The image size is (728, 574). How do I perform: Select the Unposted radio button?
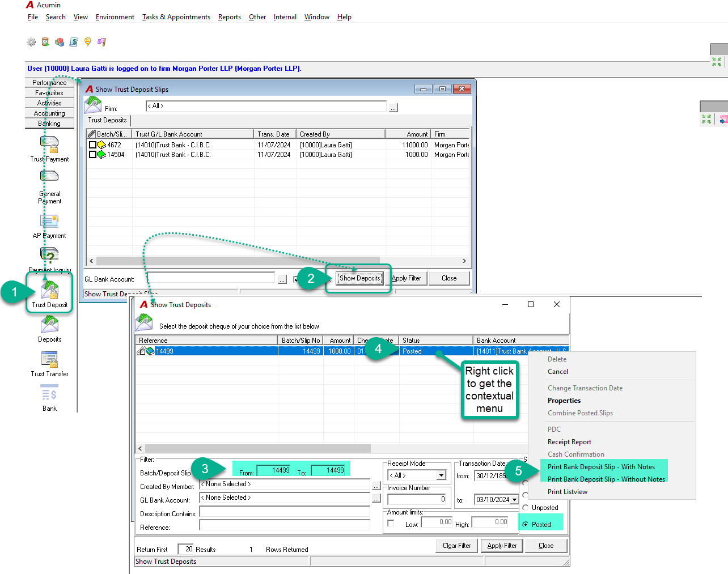click(x=526, y=508)
